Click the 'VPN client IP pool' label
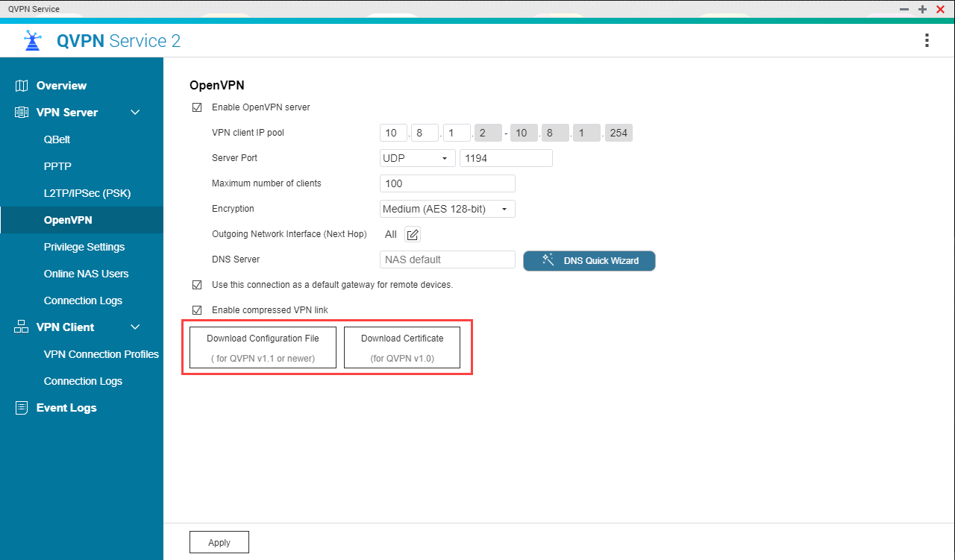 [248, 133]
